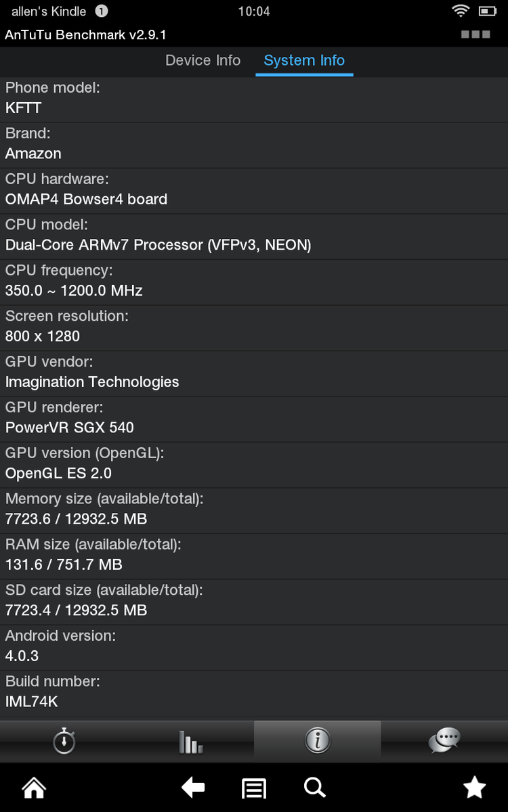
Task: Open the menu icon in navigation bar
Action: pyautogui.click(x=254, y=788)
